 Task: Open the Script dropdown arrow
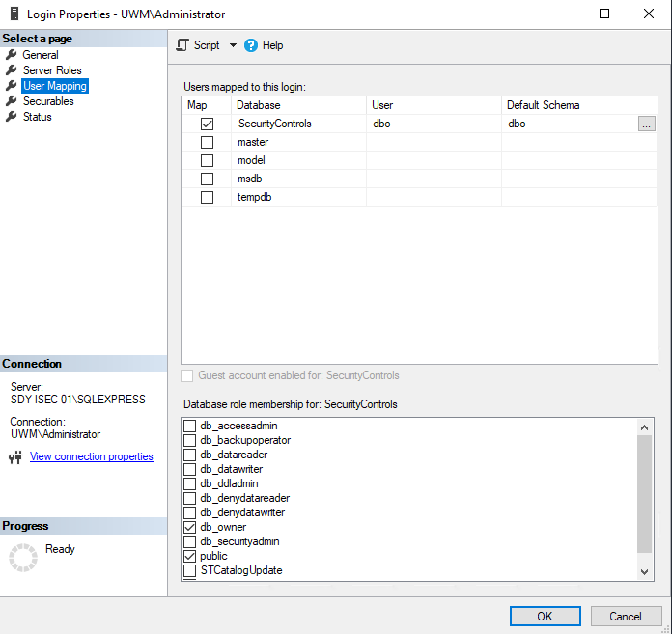(x=233, y=45)
